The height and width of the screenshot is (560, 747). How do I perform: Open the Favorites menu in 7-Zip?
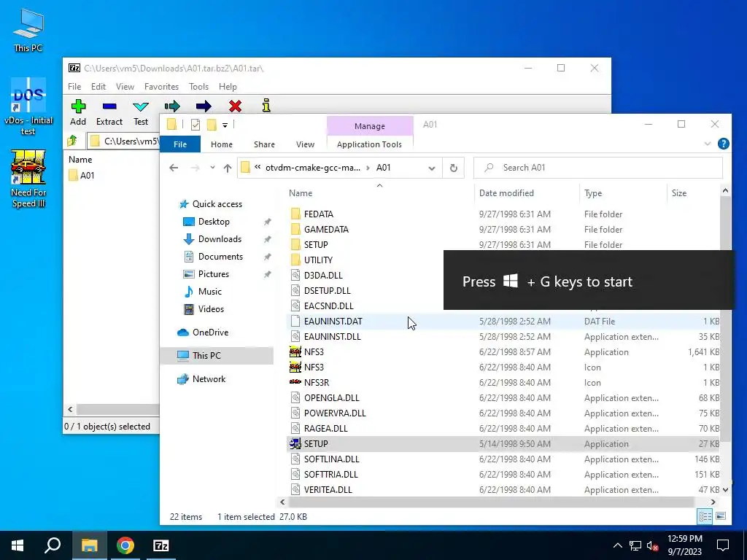[x=161, y=87]
